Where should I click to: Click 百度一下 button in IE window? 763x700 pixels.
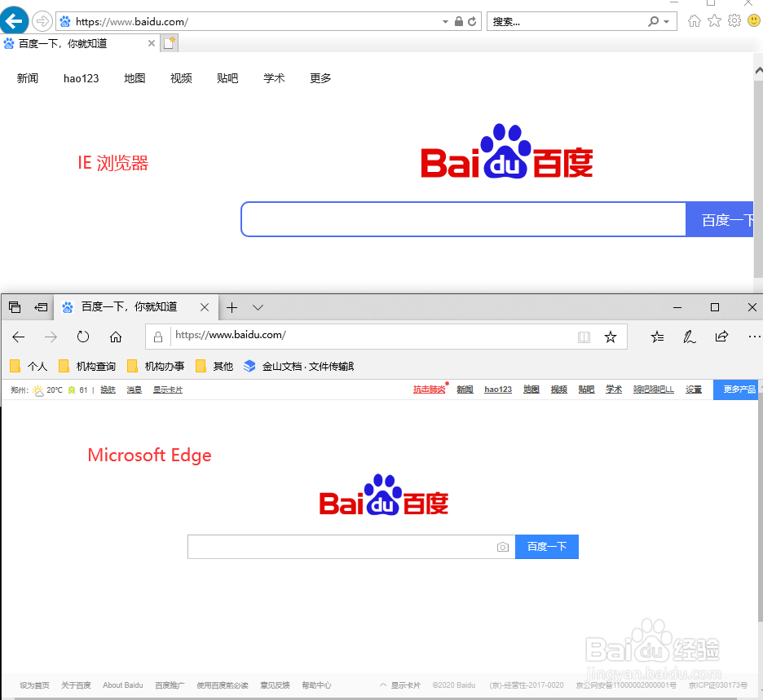pyautogui.click(x=720, y=219)
